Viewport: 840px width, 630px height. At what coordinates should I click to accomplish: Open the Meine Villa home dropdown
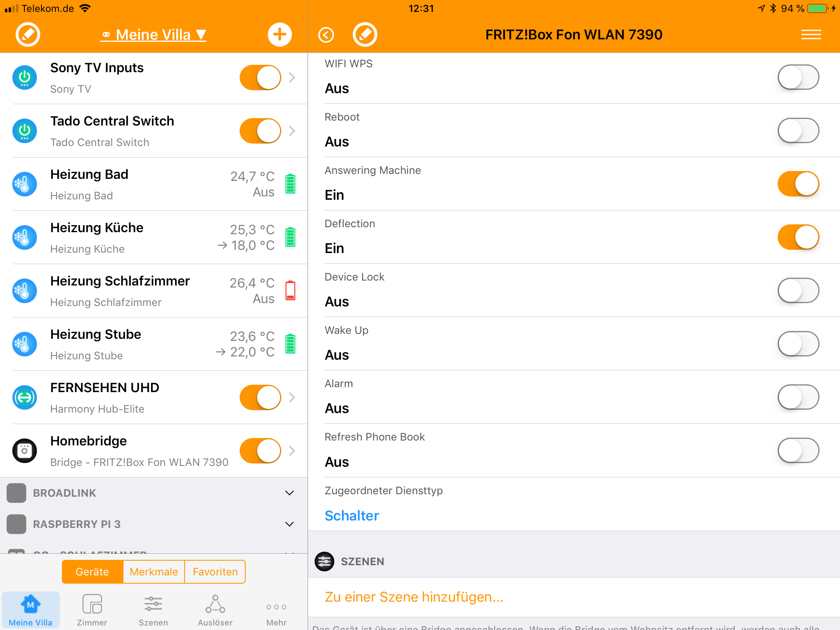point(154,35)
